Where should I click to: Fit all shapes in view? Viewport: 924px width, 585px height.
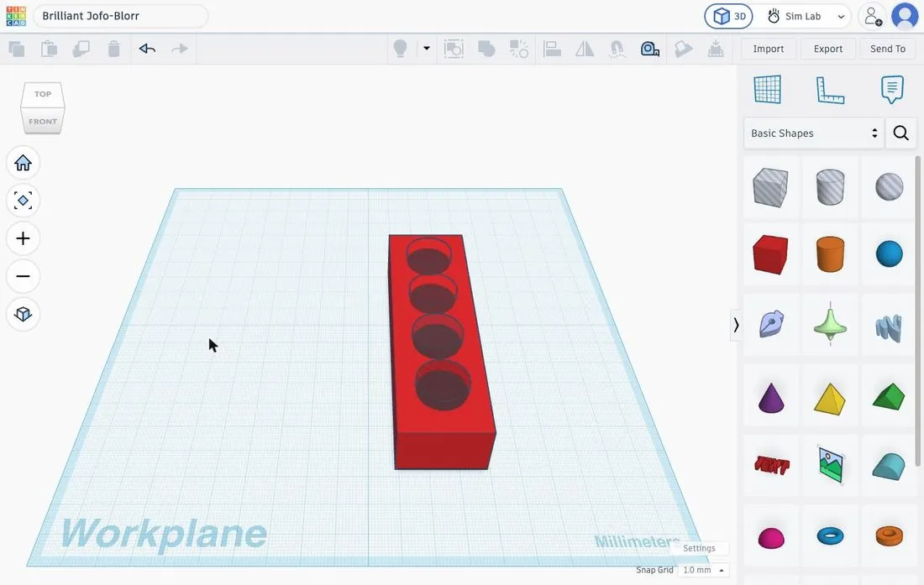pos(23,201)
